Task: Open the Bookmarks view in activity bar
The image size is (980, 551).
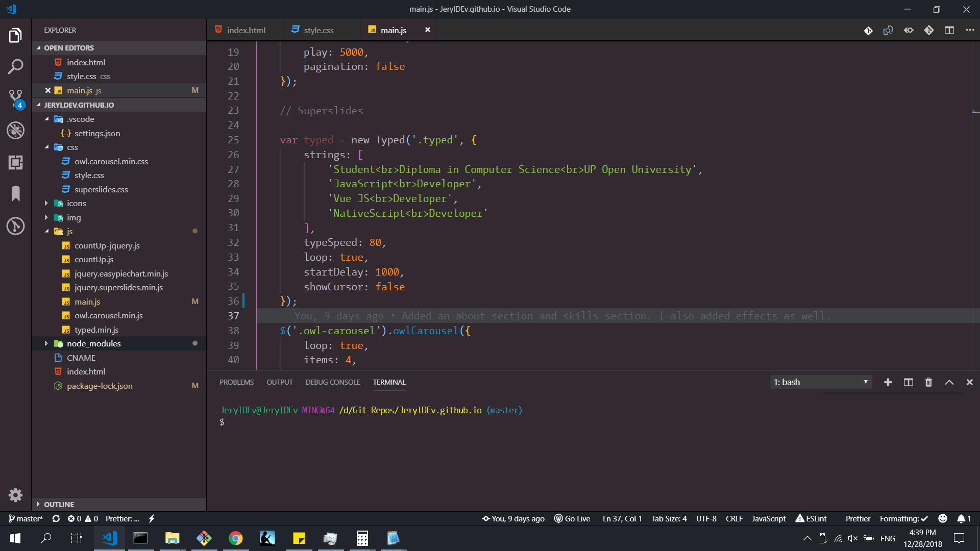Action: [15, 194]
